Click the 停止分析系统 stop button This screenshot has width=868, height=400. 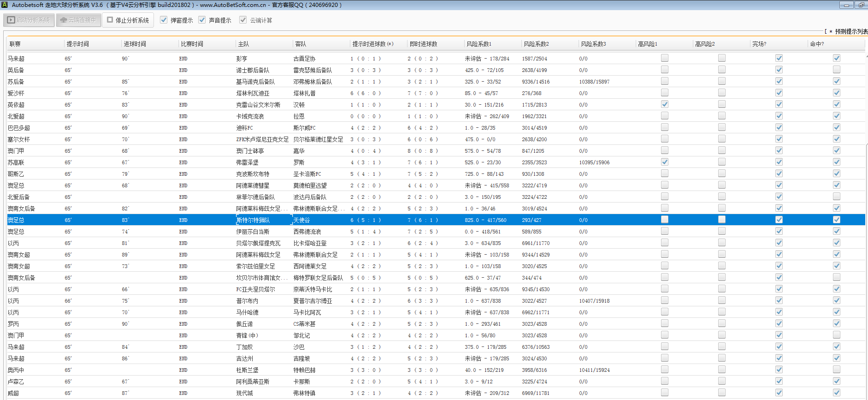click(128, 20)
